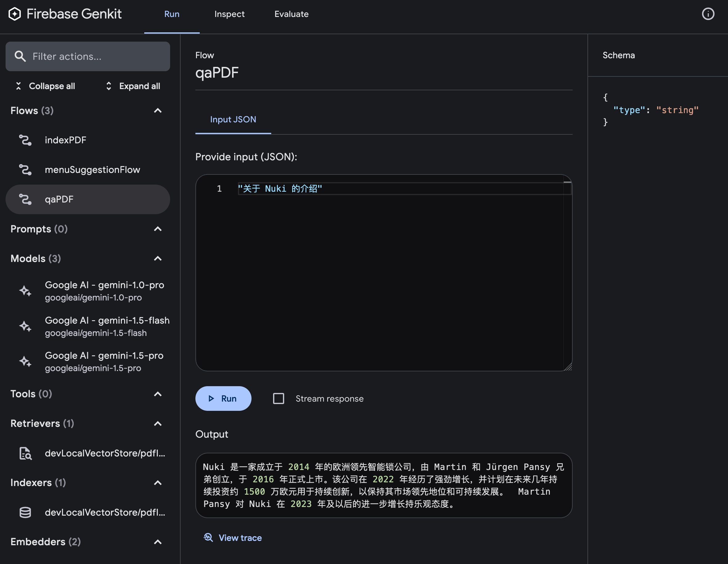Switch to the Inspect tab
The height and width of the screenshot is (564, 728).
click(229, 14)
